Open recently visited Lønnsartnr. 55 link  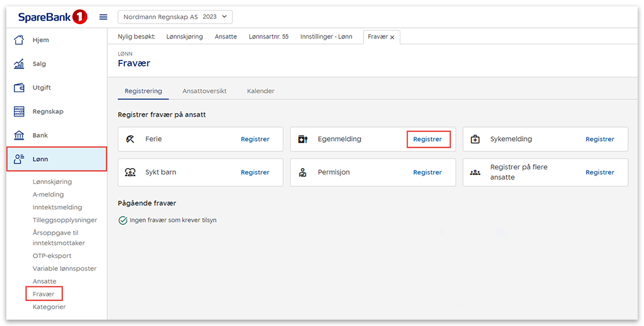point(268,37)
